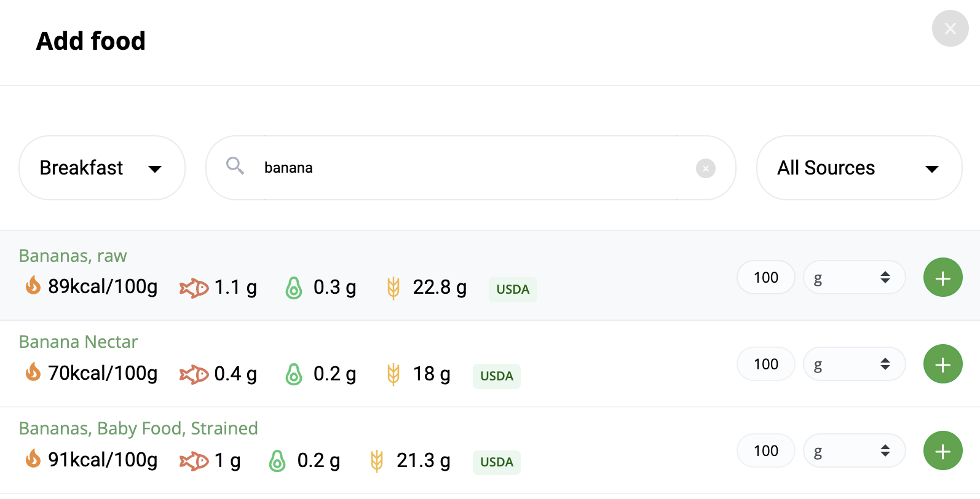Open the Bananas, raw food link
980x499 pixels.
click(x=73, y=256)
